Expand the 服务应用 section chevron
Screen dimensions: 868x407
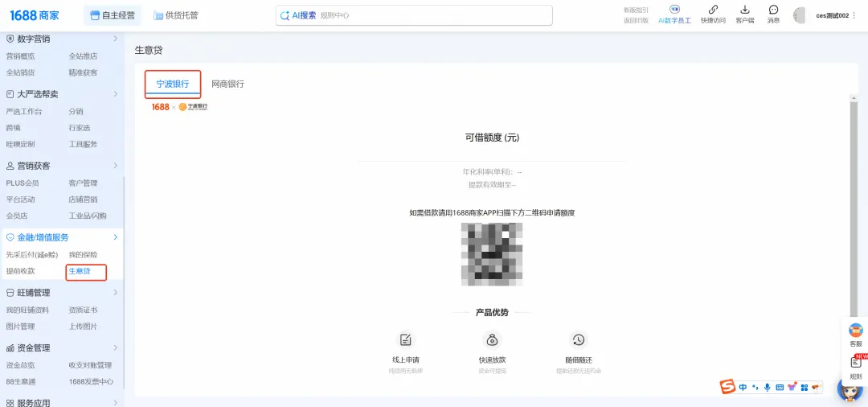pyautogui.click(x=115, y=403)
